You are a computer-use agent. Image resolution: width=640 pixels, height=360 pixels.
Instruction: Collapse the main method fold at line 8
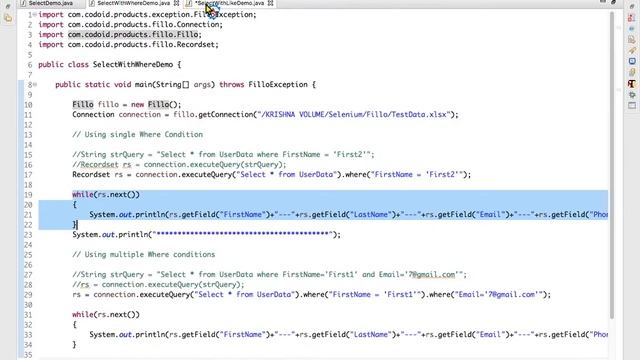35,85
